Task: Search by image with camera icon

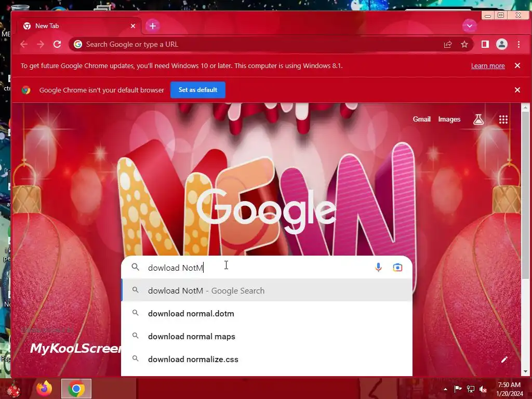Action: point(397,268)
